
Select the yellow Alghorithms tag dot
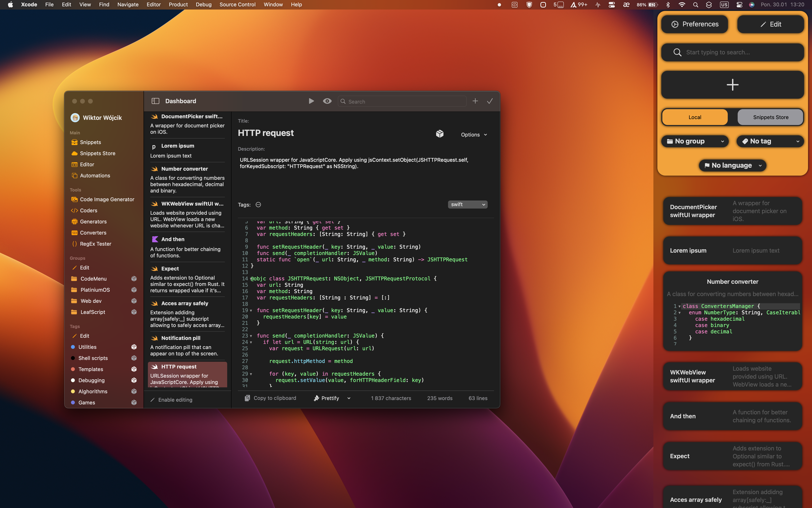pos(73,391)
